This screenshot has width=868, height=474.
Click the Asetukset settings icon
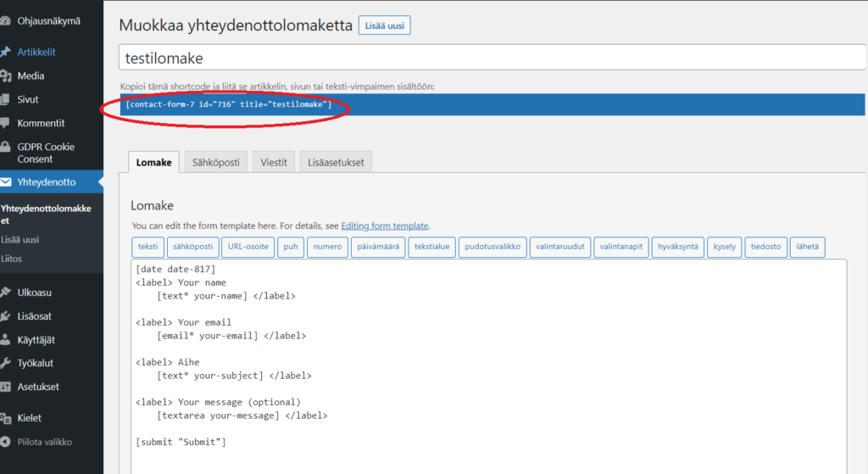click(5, 387)
